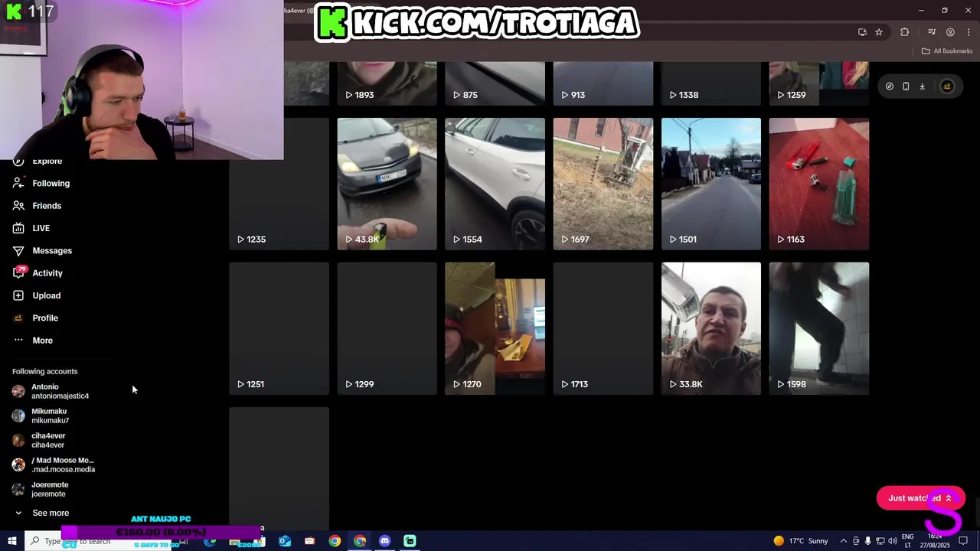Open video with 913 views

click(x=603, y=83)
